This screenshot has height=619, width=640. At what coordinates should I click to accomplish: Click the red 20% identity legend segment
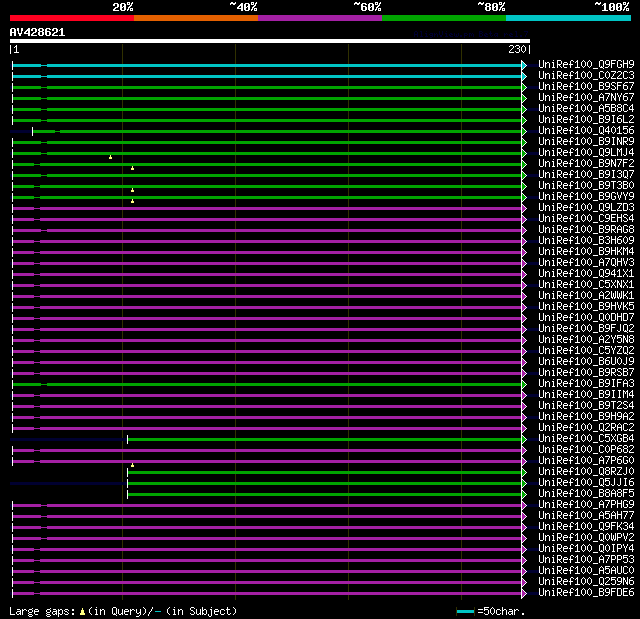[72, 18]
